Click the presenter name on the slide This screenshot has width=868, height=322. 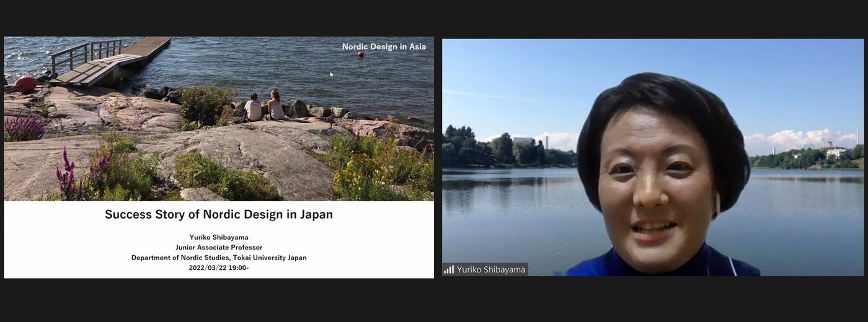click(x=219, y=237)
